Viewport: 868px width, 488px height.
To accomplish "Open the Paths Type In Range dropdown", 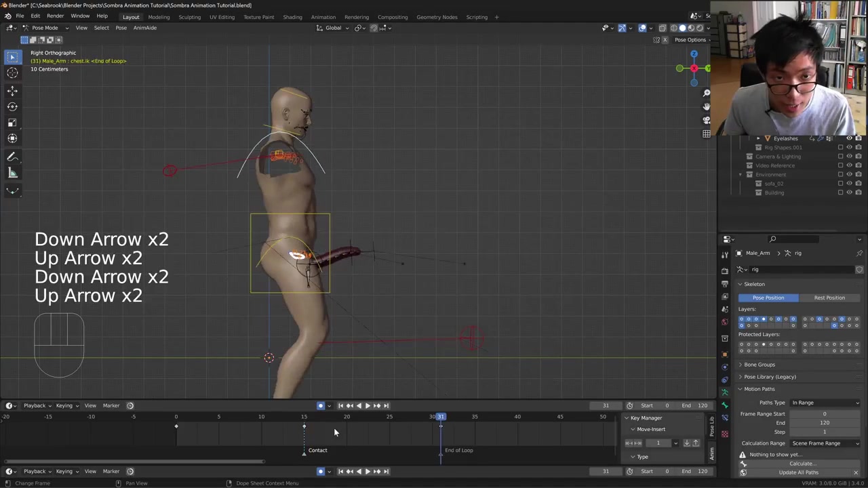I will click(x=825, y=403).
